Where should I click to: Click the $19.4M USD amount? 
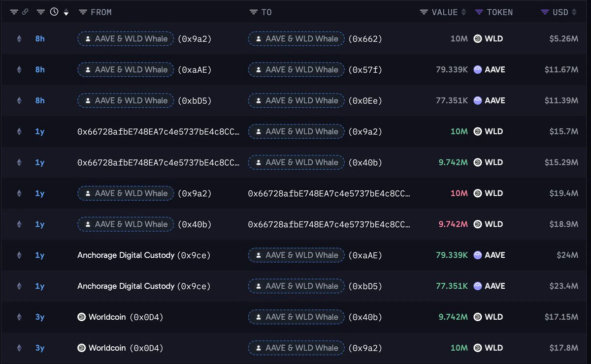click(564, 193)
